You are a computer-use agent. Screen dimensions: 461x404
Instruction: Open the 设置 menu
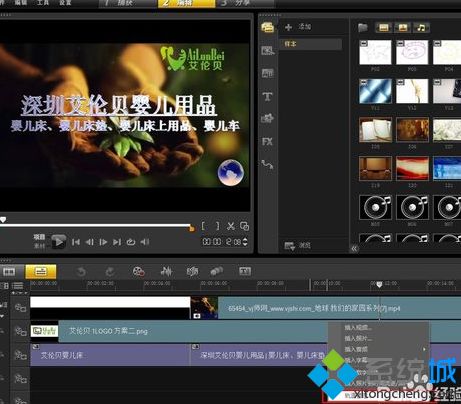[65, 3]
